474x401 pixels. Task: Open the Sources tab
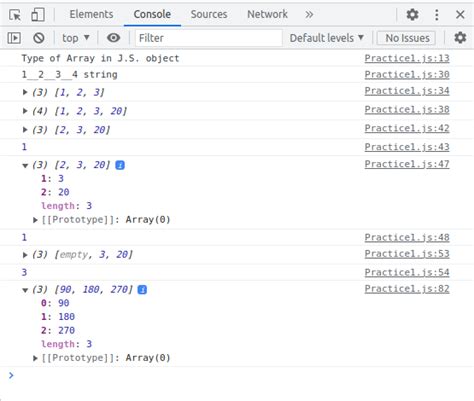click(209, 14)
